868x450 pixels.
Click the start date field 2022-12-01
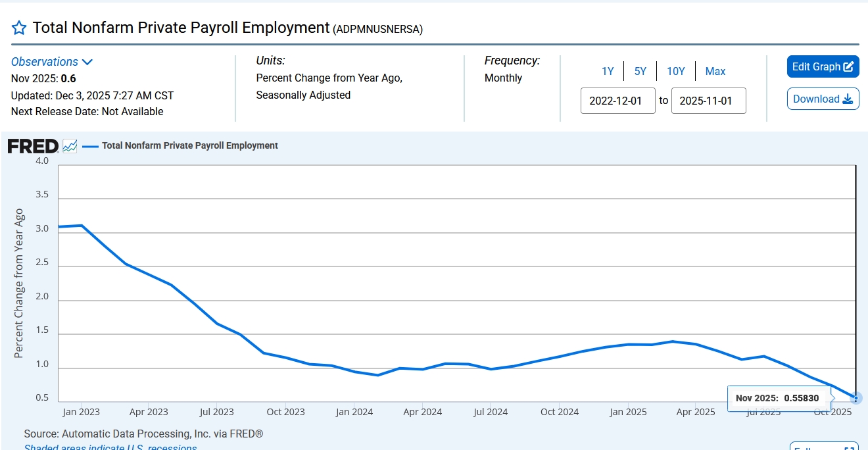pyautogui.click(x=617, y=101)
